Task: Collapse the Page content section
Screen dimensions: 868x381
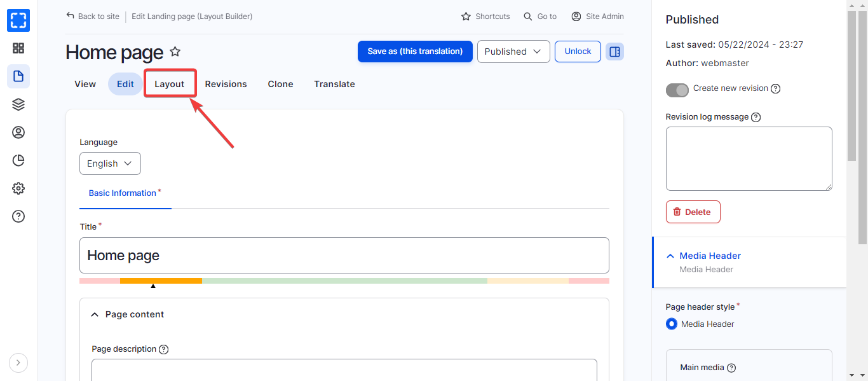Action: [95, 314]
